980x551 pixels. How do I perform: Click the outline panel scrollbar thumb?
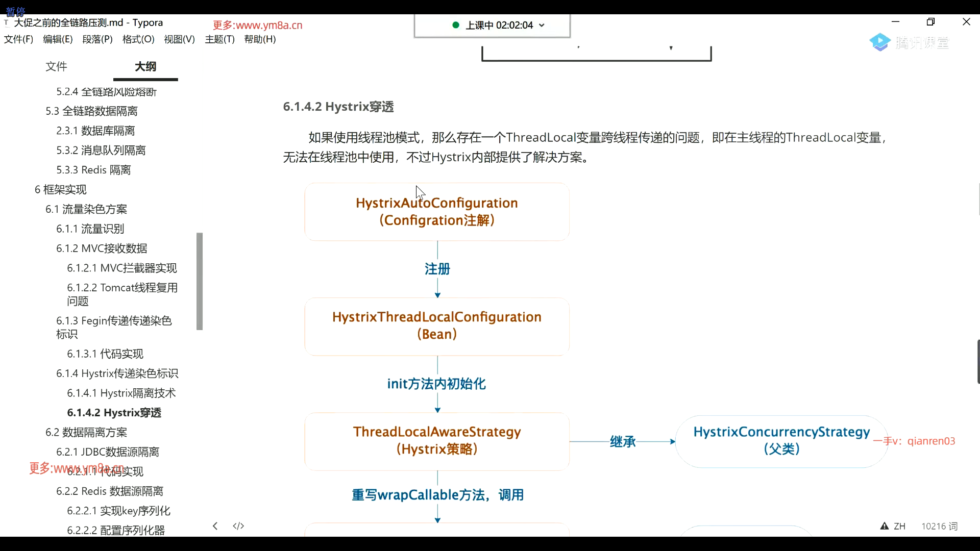pos(200,281)
